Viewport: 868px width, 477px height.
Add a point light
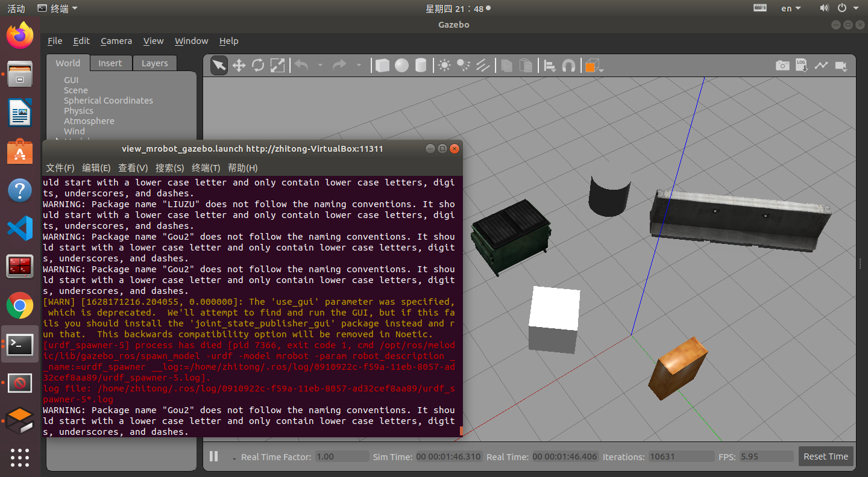click(x=444, y=66)
